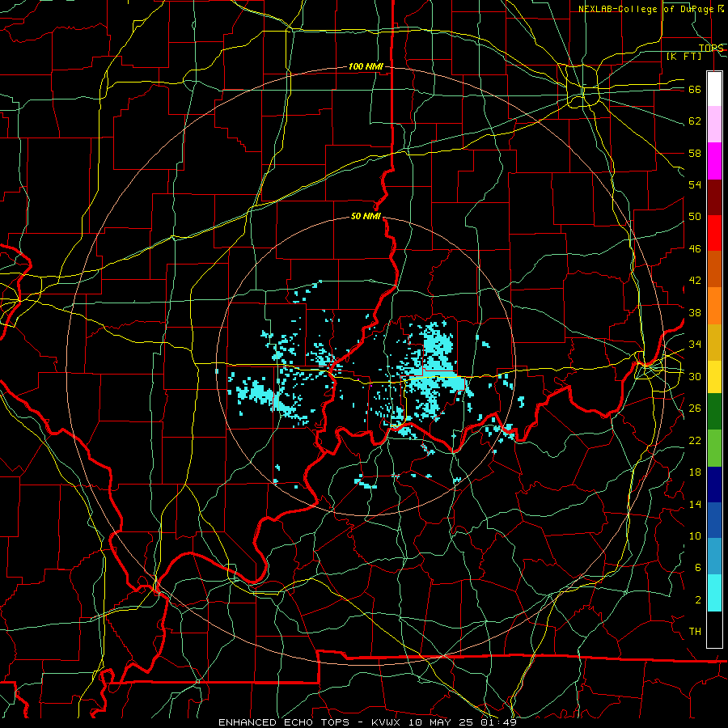Click the 26 legend scale value

click(695, 408)
